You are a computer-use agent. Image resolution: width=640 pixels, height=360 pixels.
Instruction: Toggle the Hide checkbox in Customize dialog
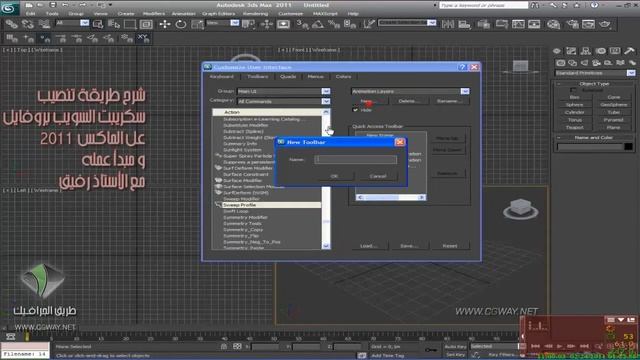tap(355, 110)
